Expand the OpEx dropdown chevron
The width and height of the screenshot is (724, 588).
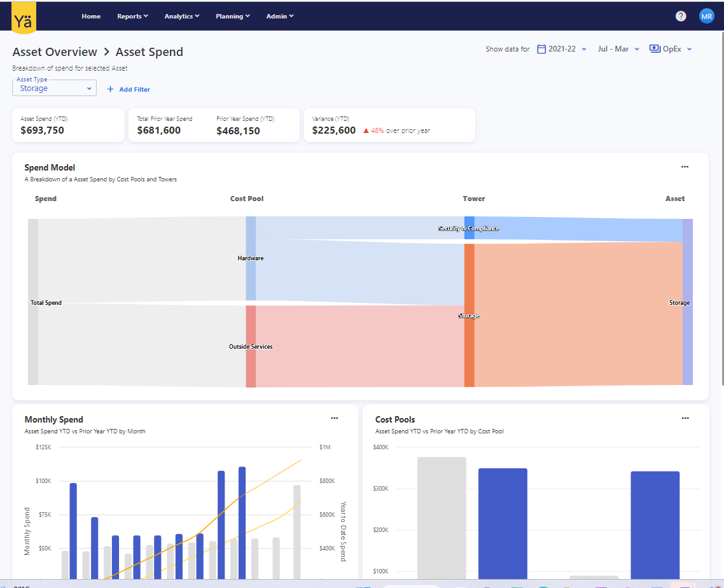pos(690,49)
